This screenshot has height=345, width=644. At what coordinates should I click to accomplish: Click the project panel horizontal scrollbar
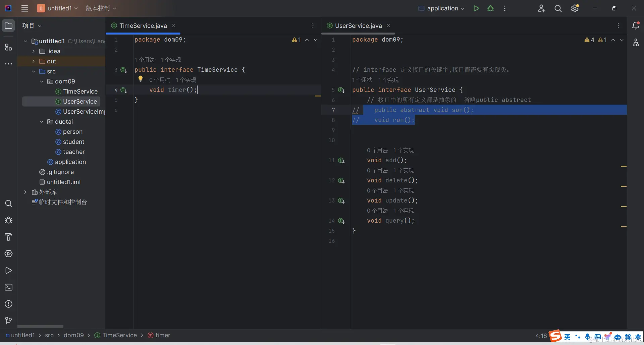pyautogui.click(x=40, y=327)
